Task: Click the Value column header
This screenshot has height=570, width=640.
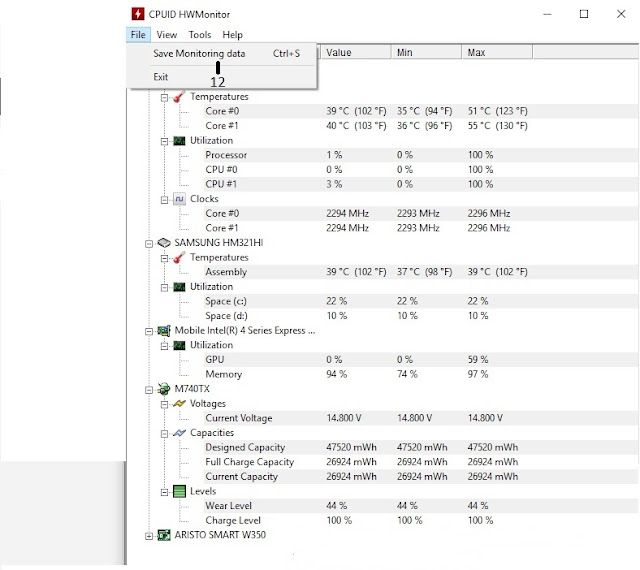Action: (356, 52)
